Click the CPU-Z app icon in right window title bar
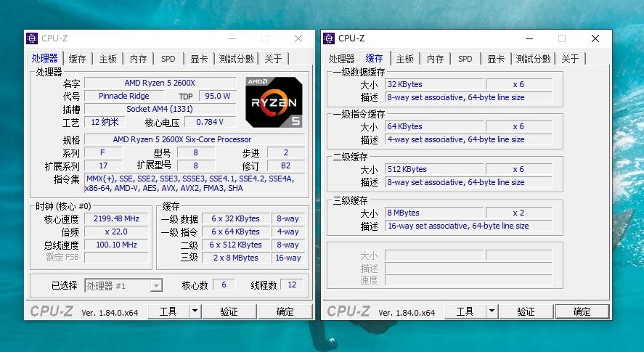644x352 pixels. pyautogui.click(x=329, y=38)
